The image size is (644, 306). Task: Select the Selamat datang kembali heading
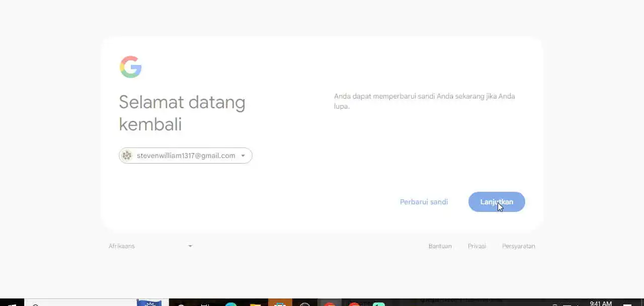coord(182,113)
